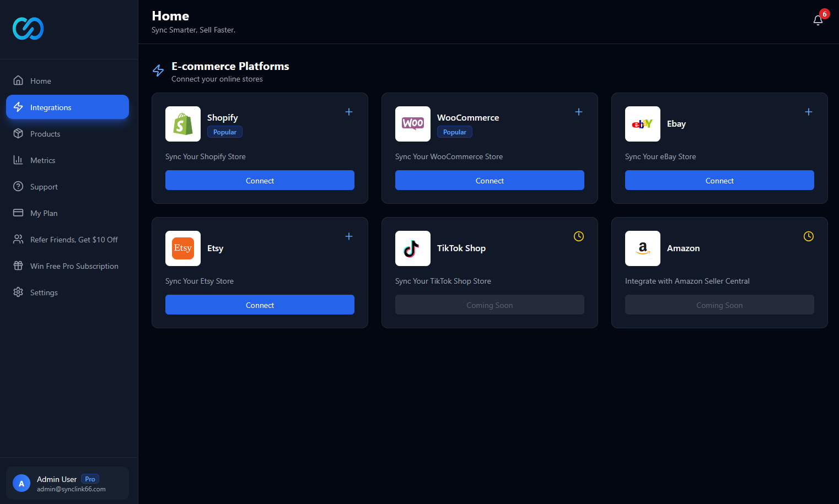The height and width of the screenshot is (504, 839).
Task: Click the Popular badge on WooCommerce
Action: (455, 132)
